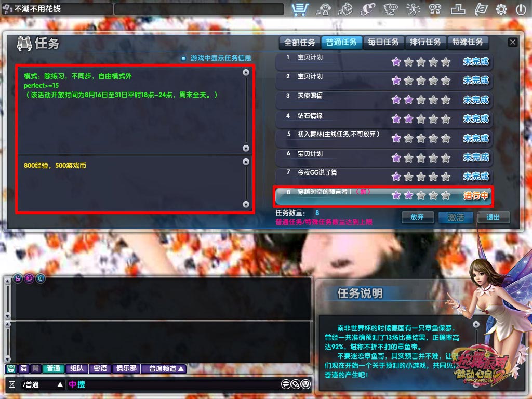
Task: Open the settings gear icon
Action: click(501, 9)
